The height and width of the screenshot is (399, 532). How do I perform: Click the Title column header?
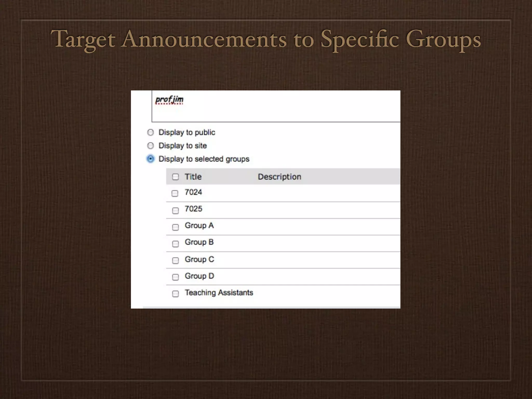click(193, 177)
